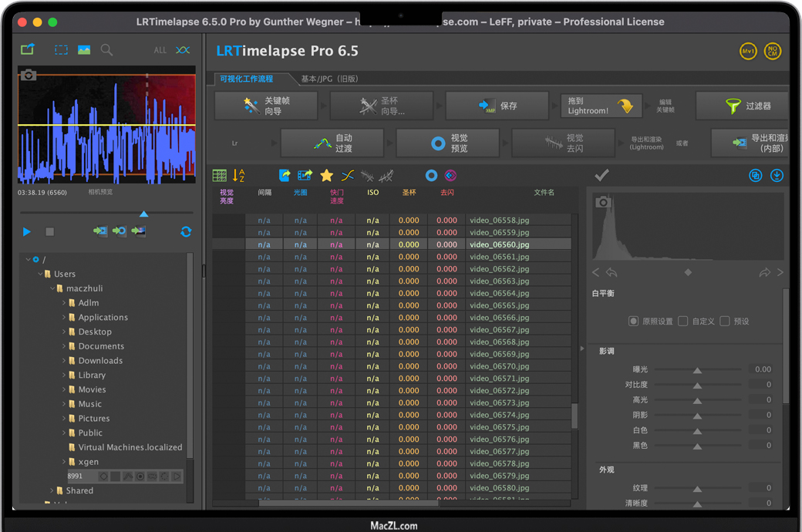This screenshot has height=532, width=802.
Task: Start playback with the blue play button
Action: 27,231
